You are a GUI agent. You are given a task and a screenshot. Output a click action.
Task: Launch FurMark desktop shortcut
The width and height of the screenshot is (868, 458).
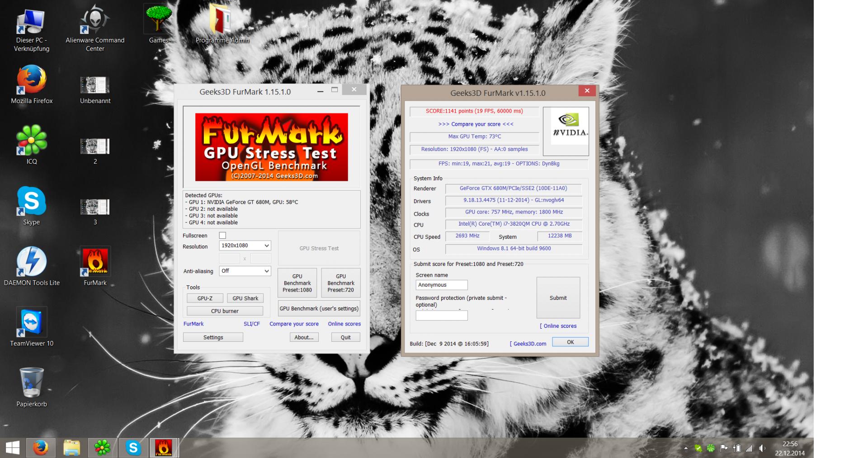(95, 267)
